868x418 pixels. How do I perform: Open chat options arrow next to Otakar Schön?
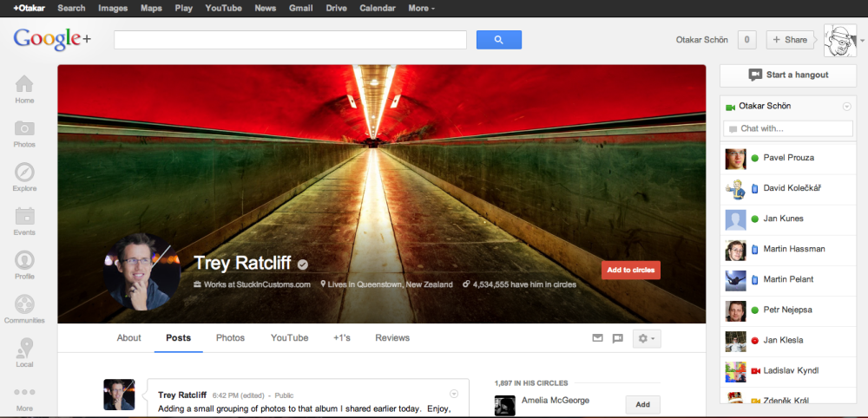click(x=846, y=107)
